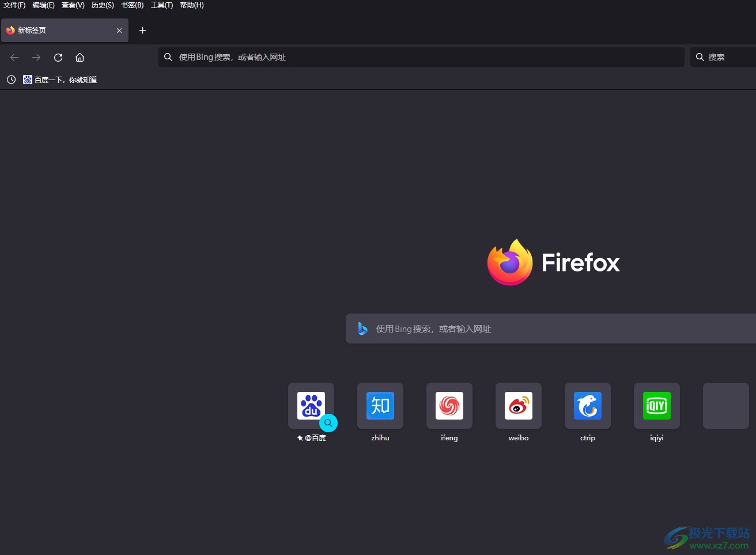
Task: Open the zhihu shortcut tile
Action: tap(380, 406)
